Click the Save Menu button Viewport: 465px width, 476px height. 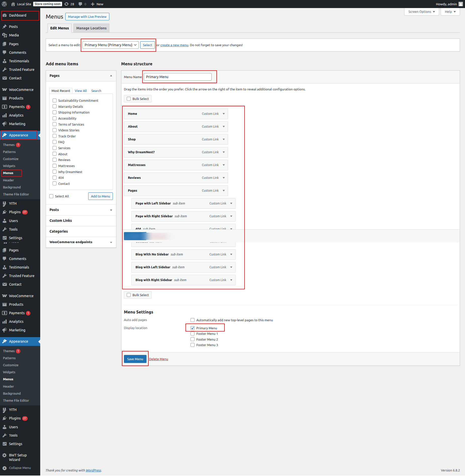(x=135, y=359)
